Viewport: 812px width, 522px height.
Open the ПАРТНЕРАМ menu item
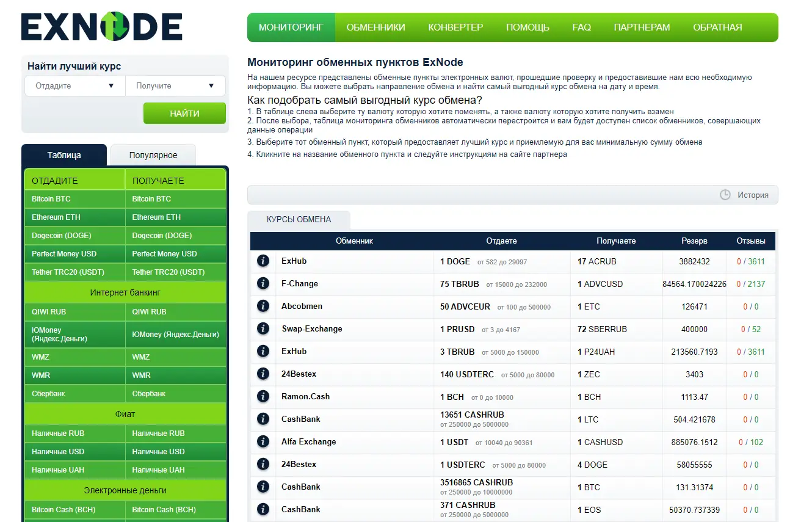(x=642, y=27)
